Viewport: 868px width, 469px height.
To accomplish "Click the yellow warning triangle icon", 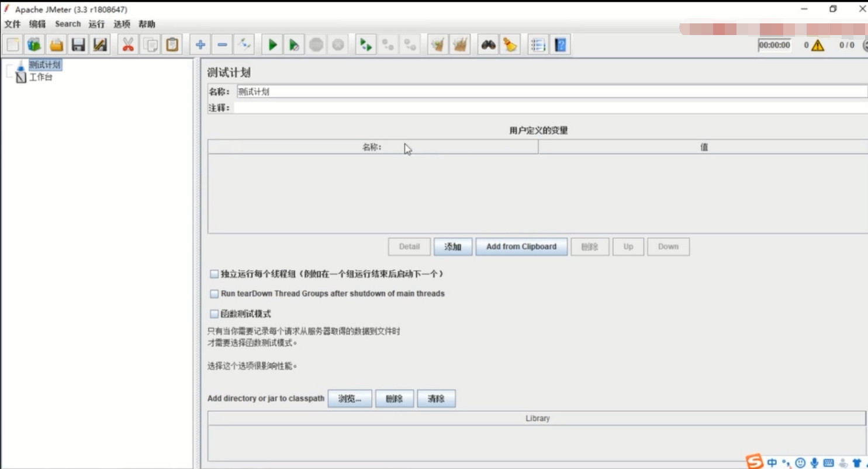I will pyautogui.click(x=817, y=45).
